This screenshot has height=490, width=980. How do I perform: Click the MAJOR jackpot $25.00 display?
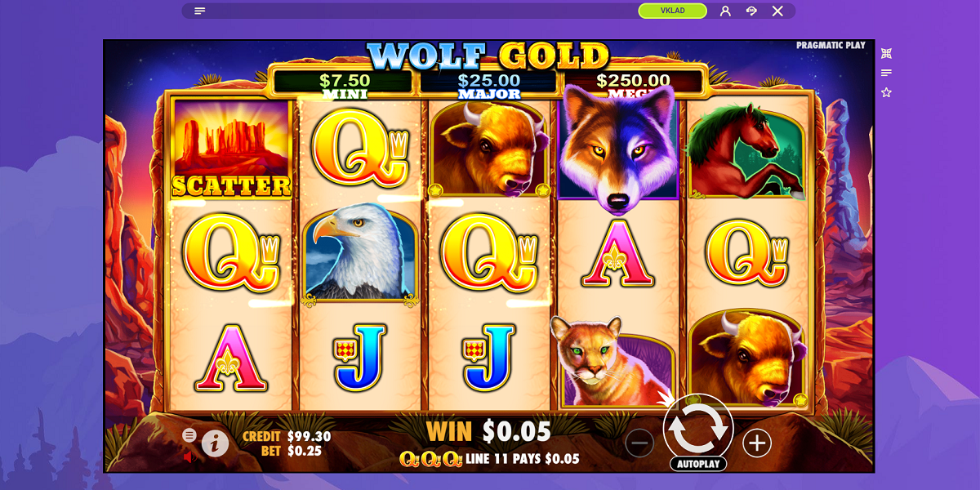coord(489,83)
